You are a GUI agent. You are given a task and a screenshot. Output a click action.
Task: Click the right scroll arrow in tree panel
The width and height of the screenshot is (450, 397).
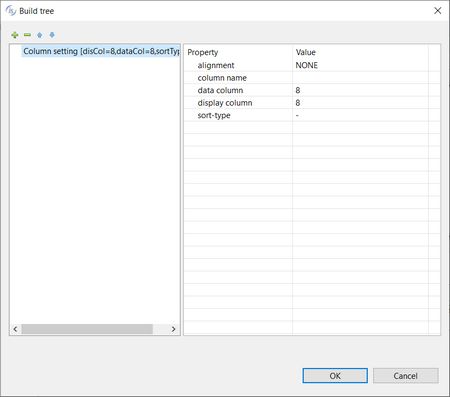(x=173, y=329)
